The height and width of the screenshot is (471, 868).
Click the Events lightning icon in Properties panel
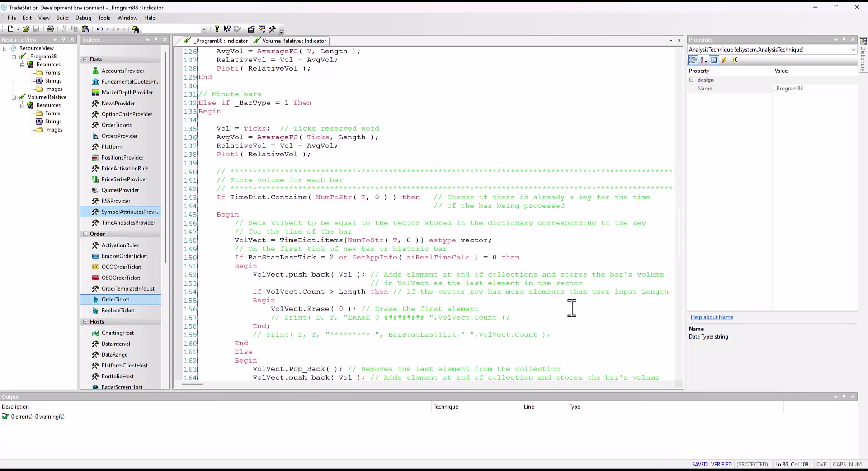click(x=724, y=60)
